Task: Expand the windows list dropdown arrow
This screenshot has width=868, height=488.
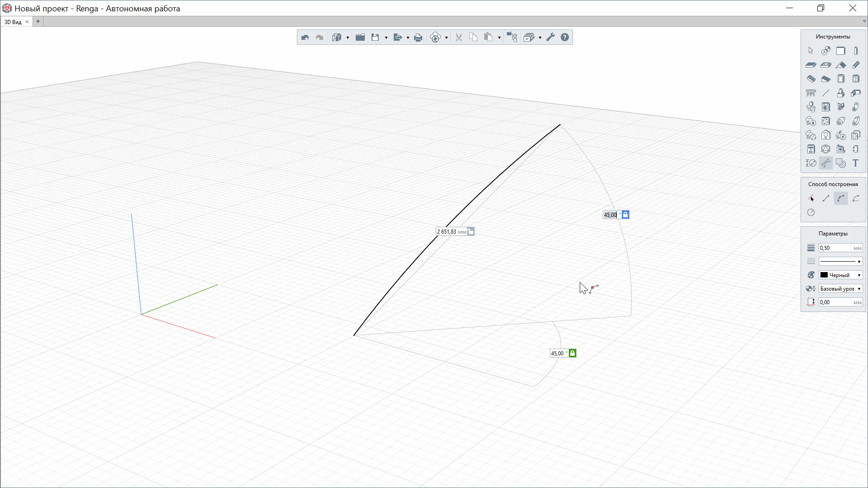Action: coord(540,38)
